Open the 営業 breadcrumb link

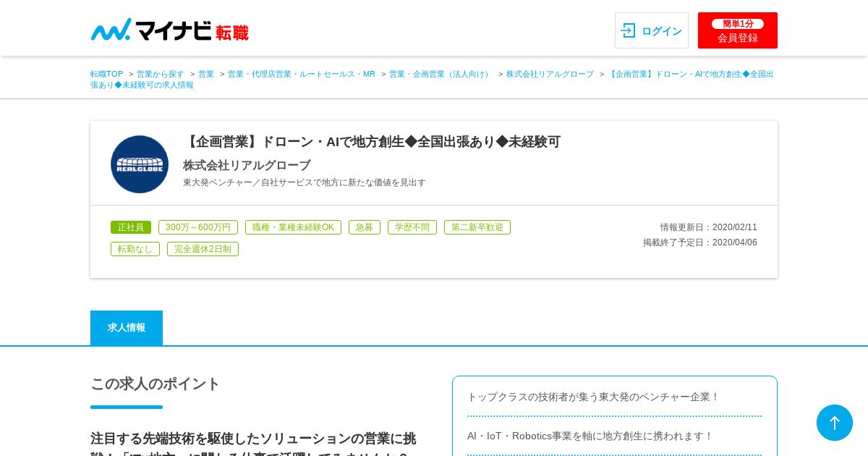tap(206, 74)
